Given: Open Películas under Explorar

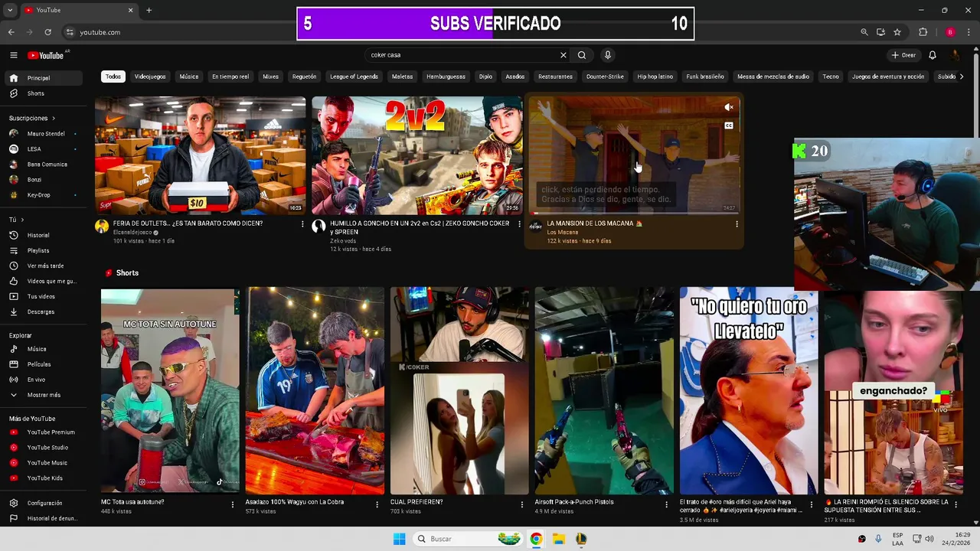Looking at the screenshot, I should pos(44,364).
